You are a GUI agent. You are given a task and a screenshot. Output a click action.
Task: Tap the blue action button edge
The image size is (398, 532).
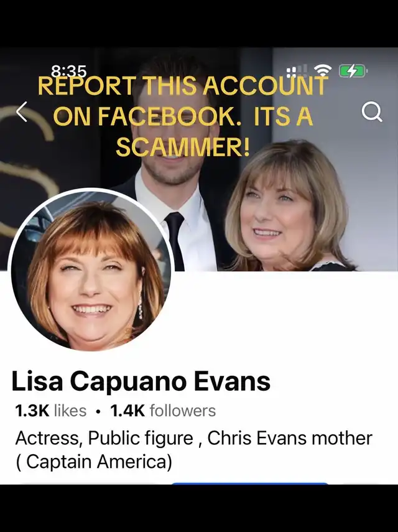[249, 482]
